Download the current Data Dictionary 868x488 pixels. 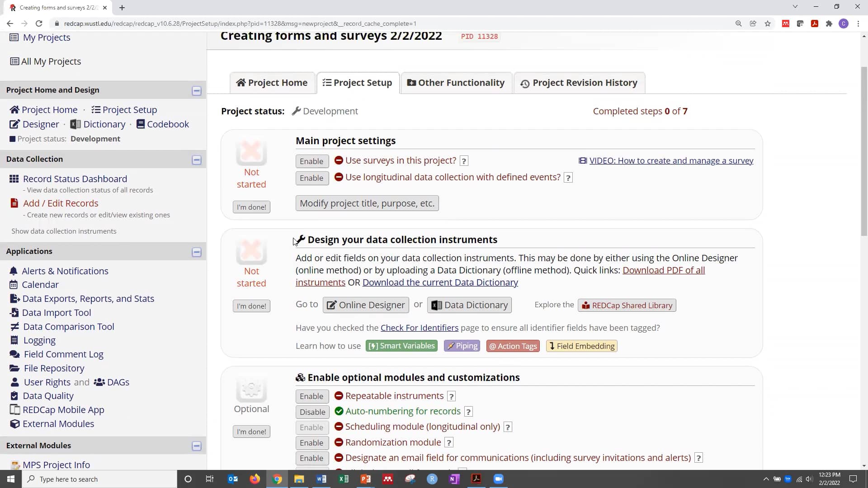(x=440, y=282)
